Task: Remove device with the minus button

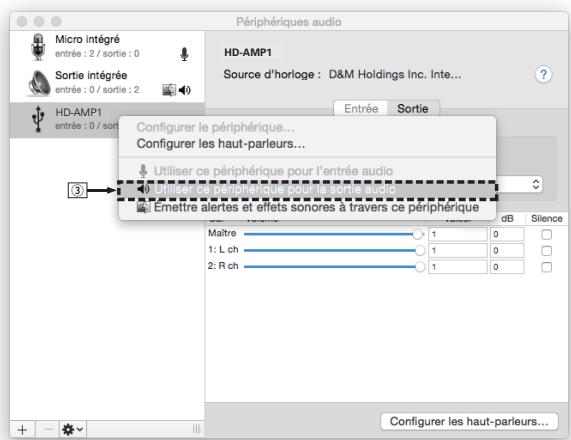Action: pyautogui.click(x=48, y=430)
